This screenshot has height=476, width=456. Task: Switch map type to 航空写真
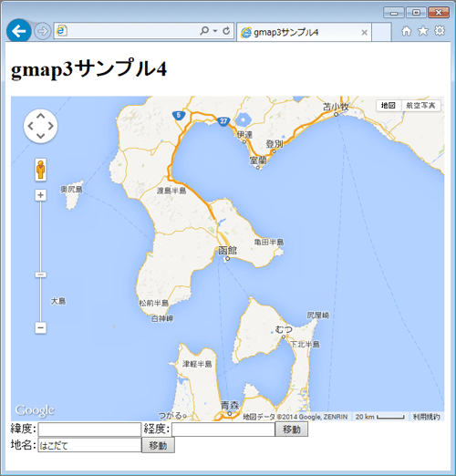(420, 106)
